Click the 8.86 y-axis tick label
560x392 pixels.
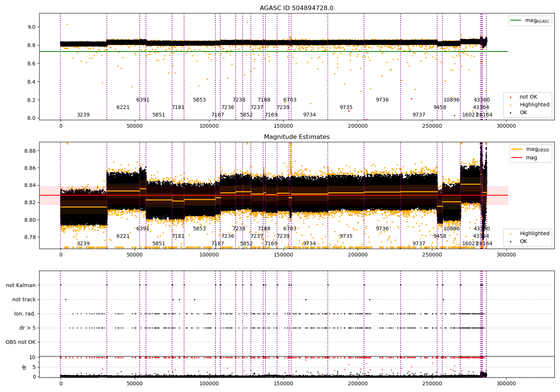30,168
